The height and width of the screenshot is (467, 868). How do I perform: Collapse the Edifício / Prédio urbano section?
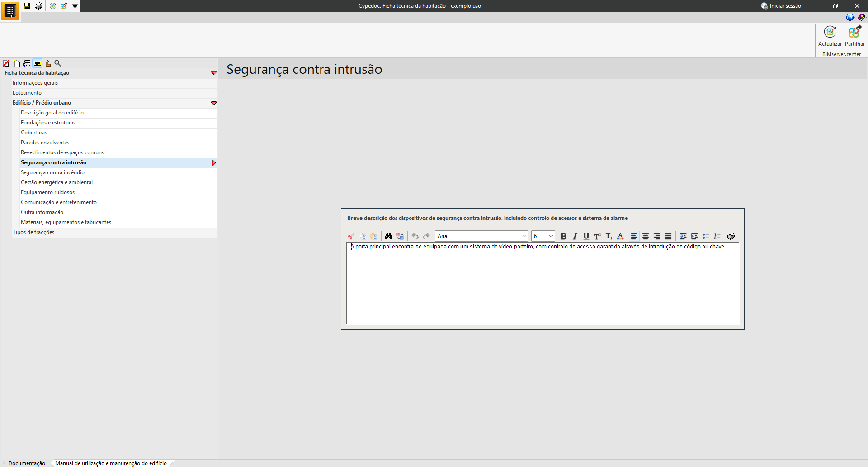click(x=214, y=103)
